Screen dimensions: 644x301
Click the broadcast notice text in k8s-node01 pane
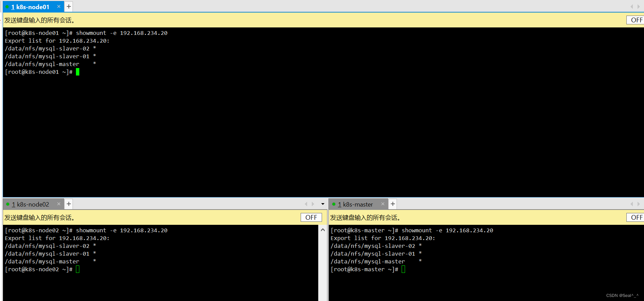39,20
